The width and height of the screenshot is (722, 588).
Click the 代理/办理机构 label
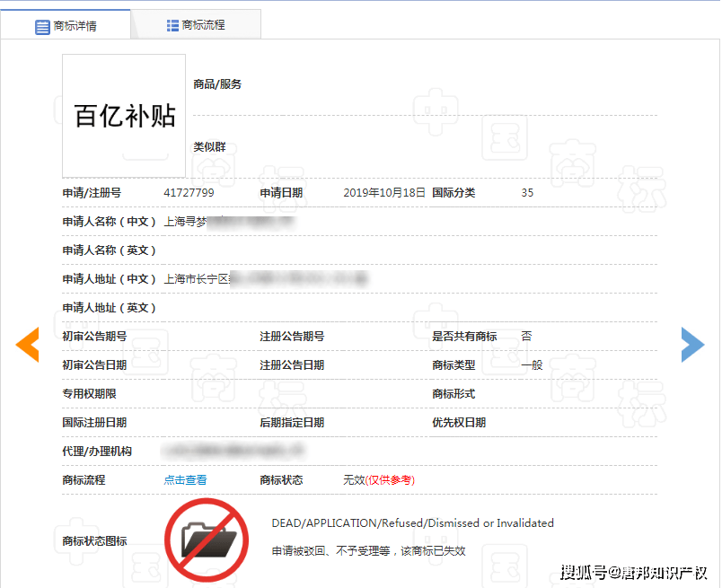click(x=97, y=452)
